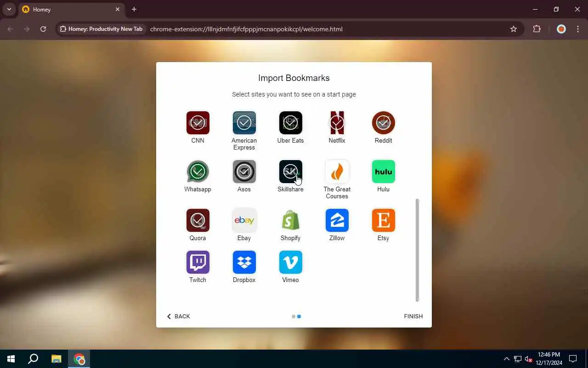Open the Chrome profile avatar

click(561, 29)
